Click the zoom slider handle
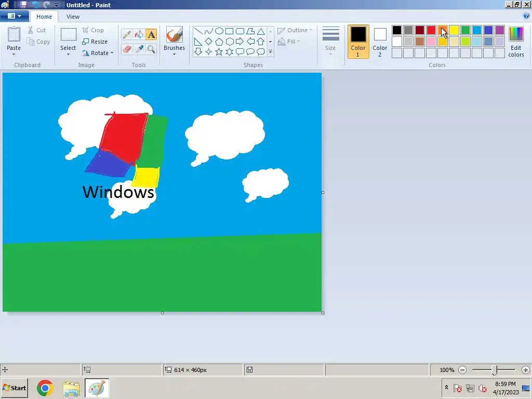Viewport: 532px width, 399px height. pyautogui.click(x=495, y=370)
